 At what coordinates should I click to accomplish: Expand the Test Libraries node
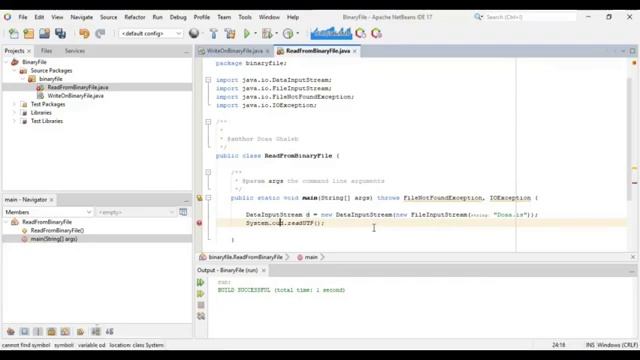[x=14, y=121]
